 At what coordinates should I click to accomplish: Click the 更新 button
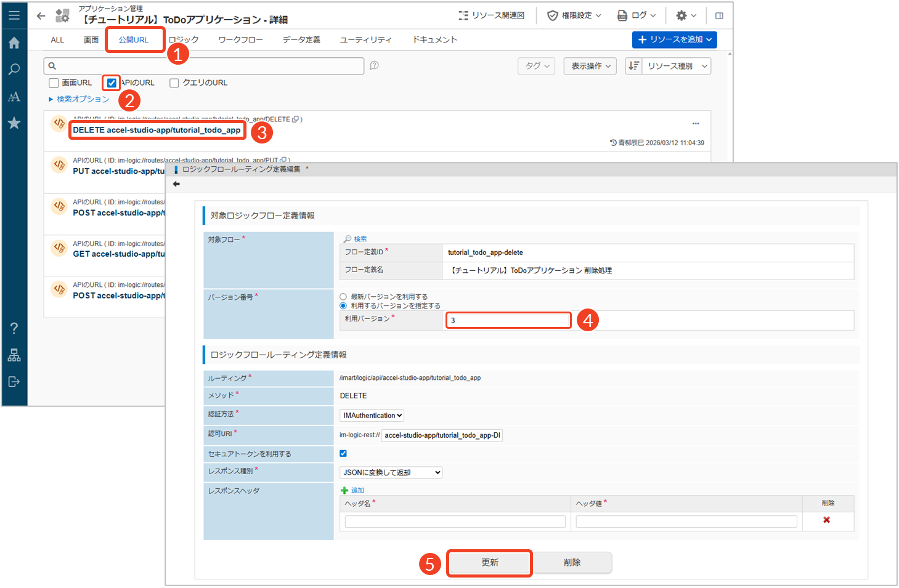click(489, 563)
